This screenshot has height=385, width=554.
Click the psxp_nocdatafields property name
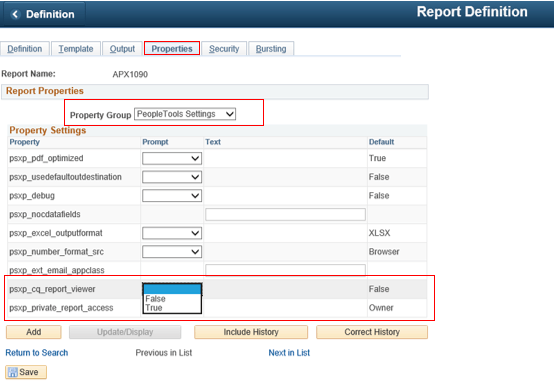coord(45,214)
